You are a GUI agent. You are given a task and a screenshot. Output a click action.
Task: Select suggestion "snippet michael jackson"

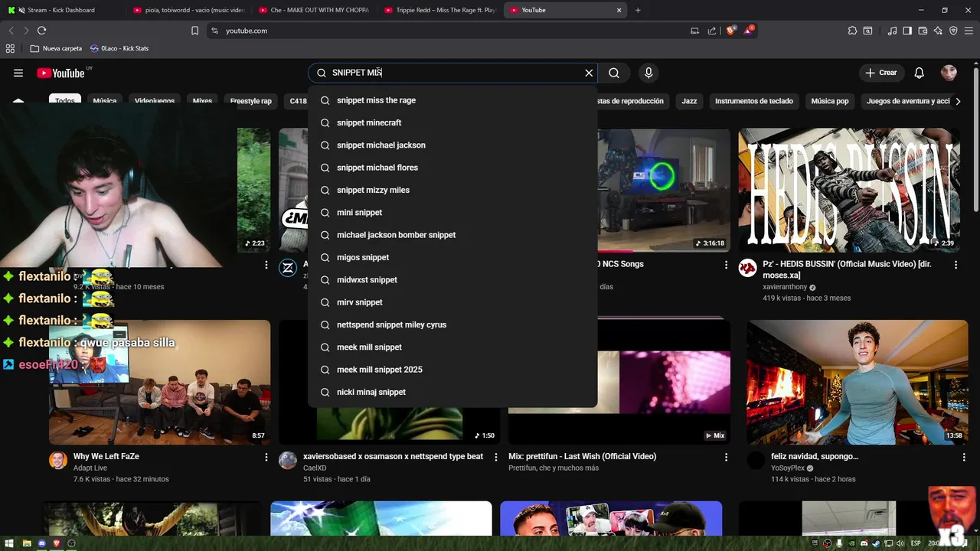point(452,145)
